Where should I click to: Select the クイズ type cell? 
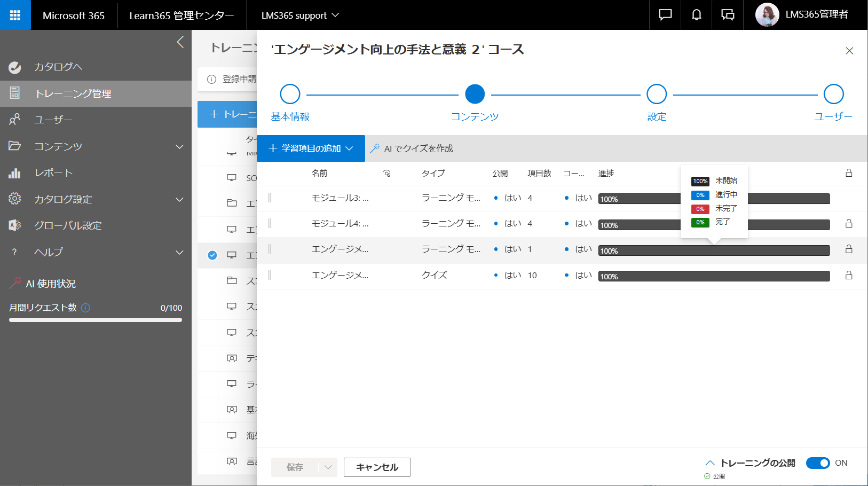tap(435, 276)
